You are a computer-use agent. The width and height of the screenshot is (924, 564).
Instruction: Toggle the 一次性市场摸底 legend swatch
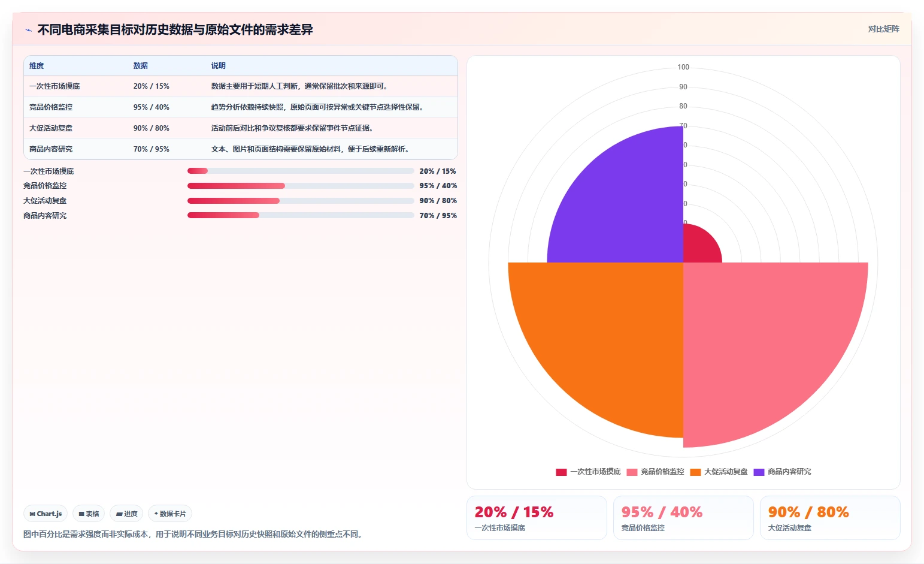561,472
